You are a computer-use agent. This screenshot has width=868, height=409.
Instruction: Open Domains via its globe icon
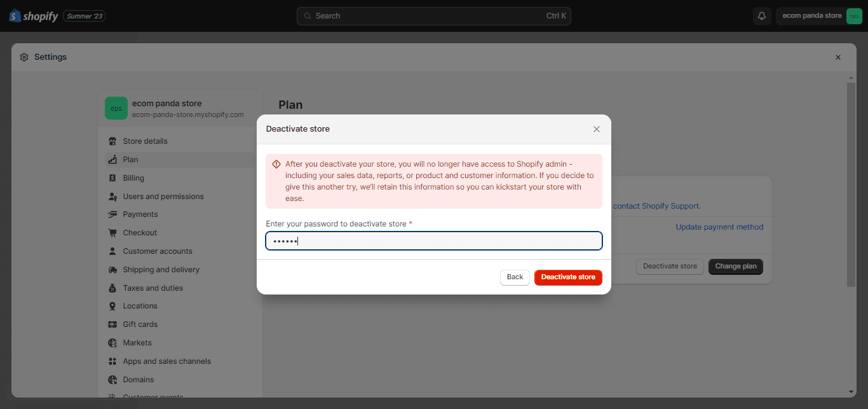112,379
